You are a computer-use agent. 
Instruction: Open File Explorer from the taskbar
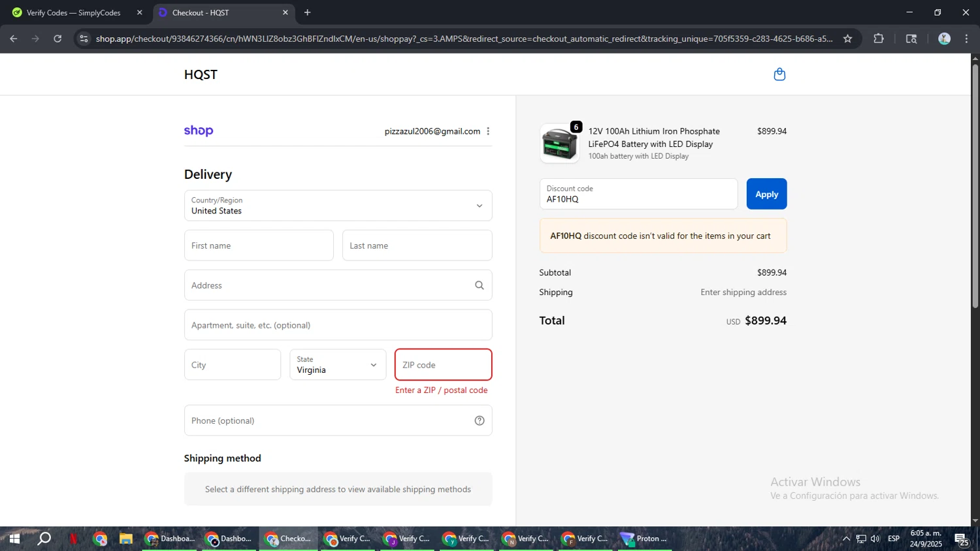click(x=126, y=539)
